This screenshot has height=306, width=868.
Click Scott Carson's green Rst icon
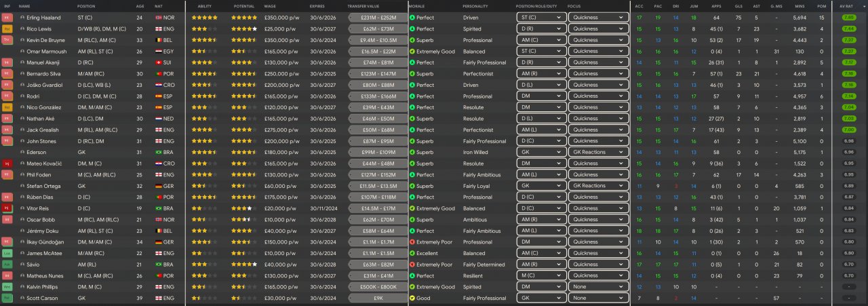click(x=7, y=297)
